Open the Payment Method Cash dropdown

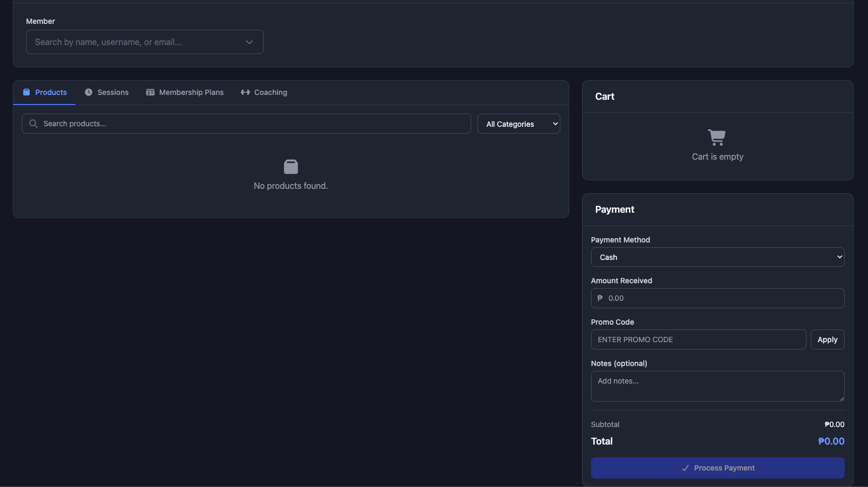717,257
